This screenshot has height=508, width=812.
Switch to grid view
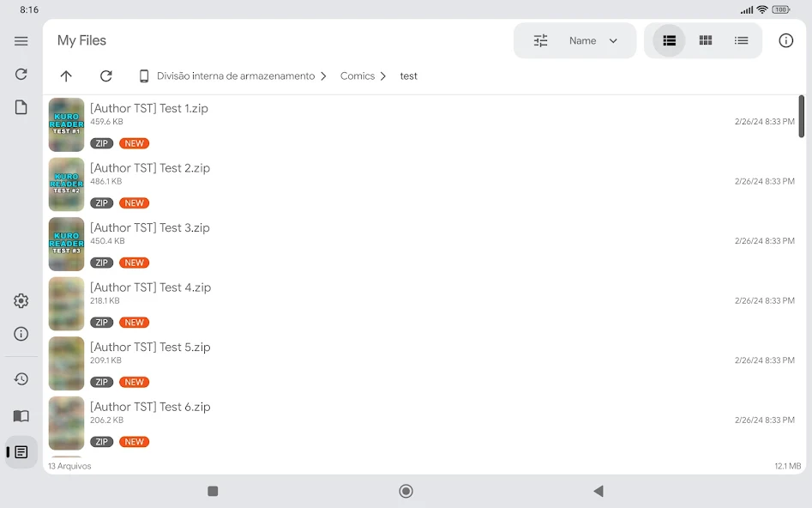(x=705, y=40)
